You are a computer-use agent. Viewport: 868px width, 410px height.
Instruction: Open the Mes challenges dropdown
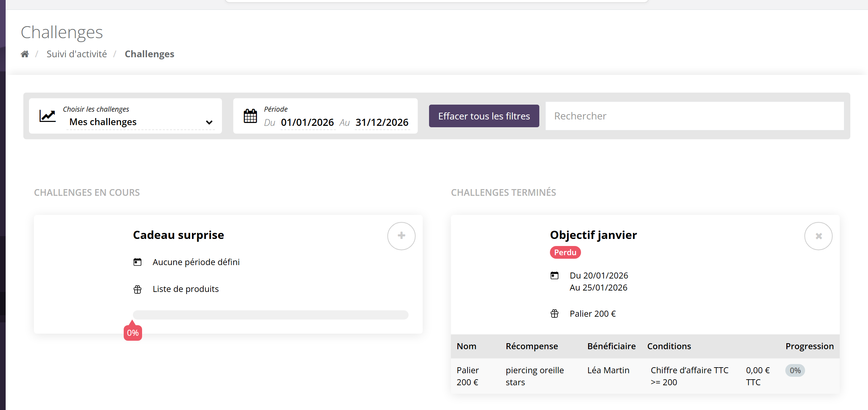tap(141, 122)
